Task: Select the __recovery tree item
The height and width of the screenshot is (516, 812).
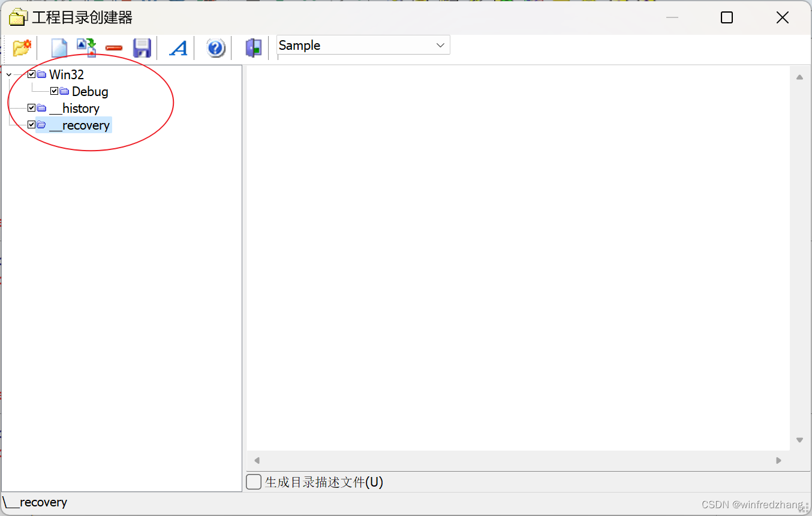Action: pos(80,125)
